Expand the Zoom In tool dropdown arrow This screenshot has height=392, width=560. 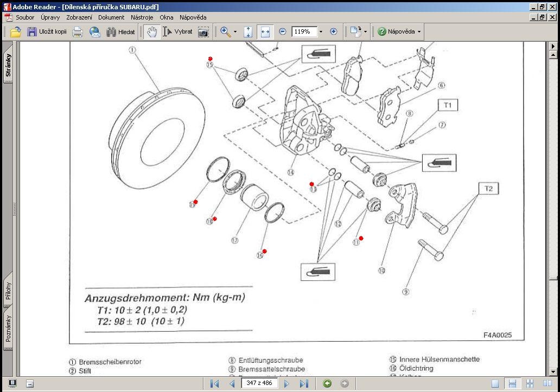pos(235,32)
